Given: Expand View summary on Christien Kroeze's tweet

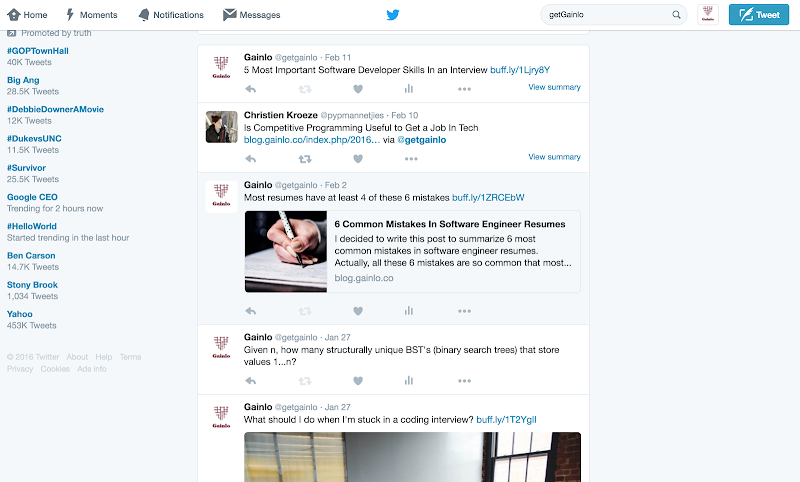Looking at the screenshot, I should (555, 157).
